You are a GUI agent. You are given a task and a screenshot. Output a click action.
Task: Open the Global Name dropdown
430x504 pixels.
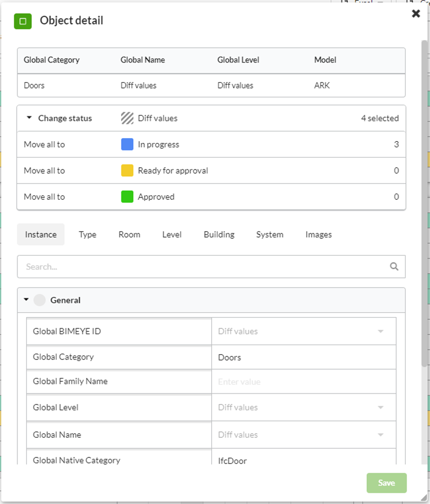coord(304,435)
